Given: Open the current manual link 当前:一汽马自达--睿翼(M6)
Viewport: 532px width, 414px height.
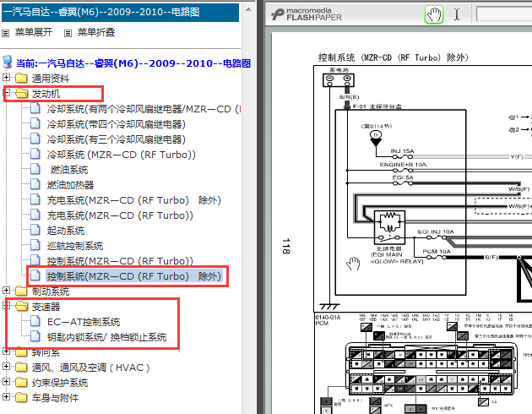Looking at the screenshot, I should [133, 63].
